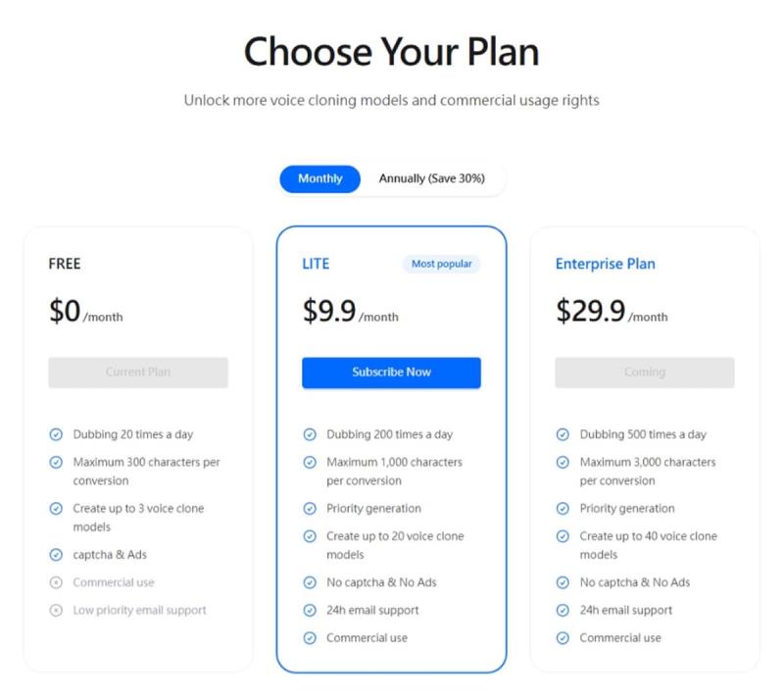Click the Most popular badge
Screen dimensions: 784x700
442,264
